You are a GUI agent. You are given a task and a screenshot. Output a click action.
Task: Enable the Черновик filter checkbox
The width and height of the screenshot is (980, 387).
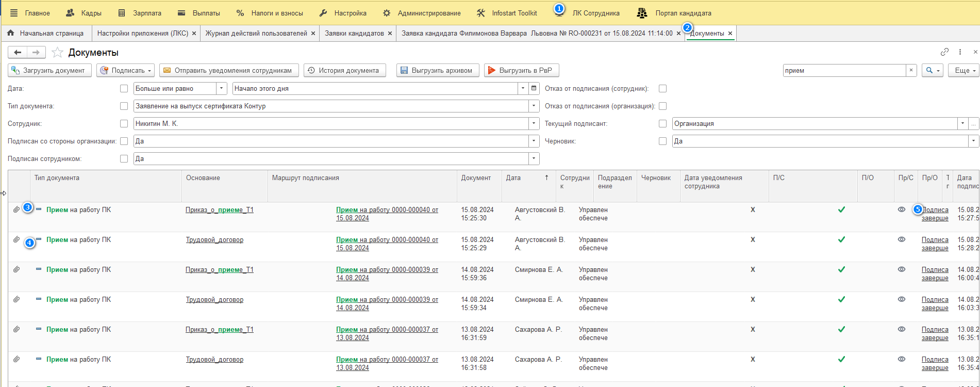tap(663, 141)
